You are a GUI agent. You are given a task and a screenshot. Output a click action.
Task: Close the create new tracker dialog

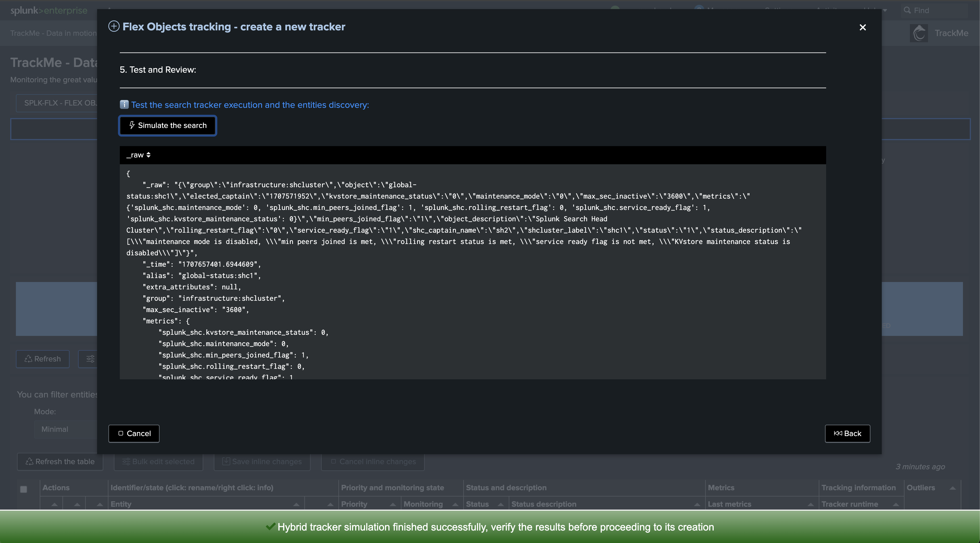pos(862,28)
